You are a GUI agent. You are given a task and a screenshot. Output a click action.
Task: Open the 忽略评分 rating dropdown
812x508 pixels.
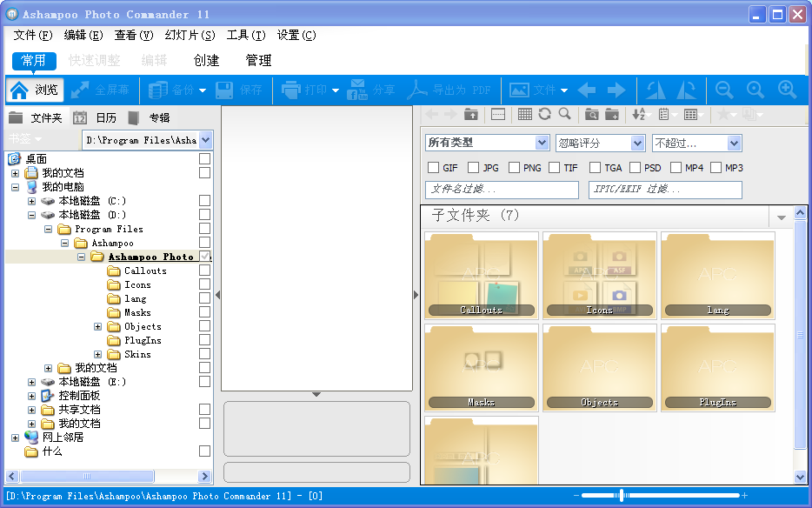(x=600, y=143)
